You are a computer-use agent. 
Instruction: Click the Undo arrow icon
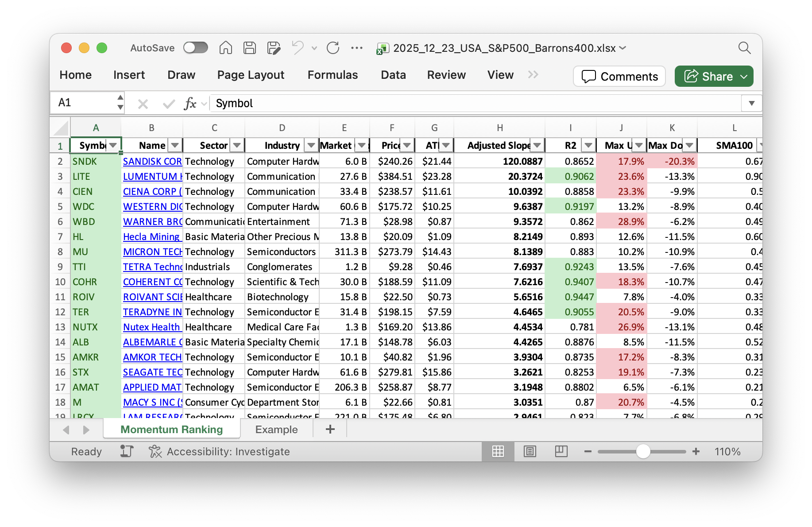298,48
